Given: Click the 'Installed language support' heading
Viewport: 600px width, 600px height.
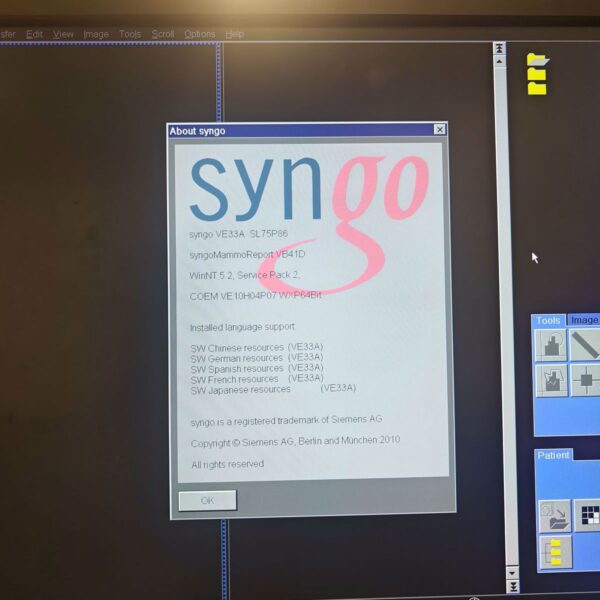Looking at the screenshot, I should click(242, 327).
